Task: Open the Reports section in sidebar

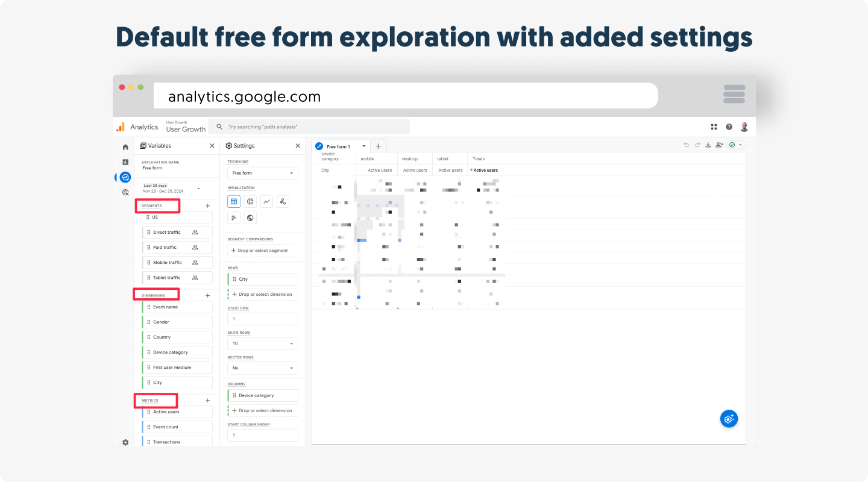Action: [x=125, y=162]
